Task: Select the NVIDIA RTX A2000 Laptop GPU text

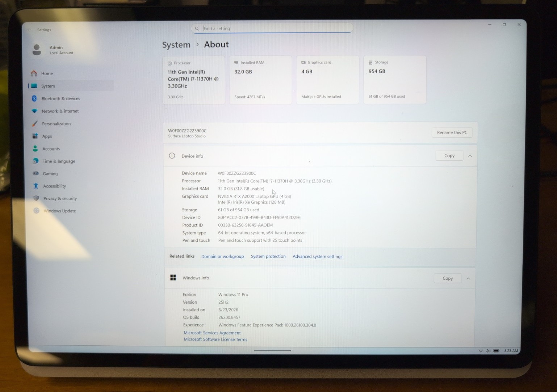Action: coord(254,196)
